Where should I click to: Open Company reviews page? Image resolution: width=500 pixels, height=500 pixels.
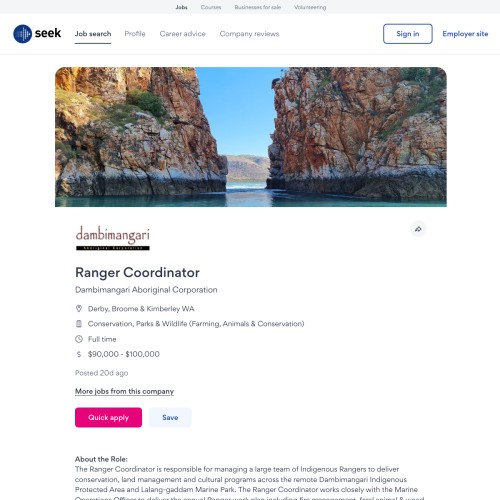pyautogui.click(x=249, y=34)
